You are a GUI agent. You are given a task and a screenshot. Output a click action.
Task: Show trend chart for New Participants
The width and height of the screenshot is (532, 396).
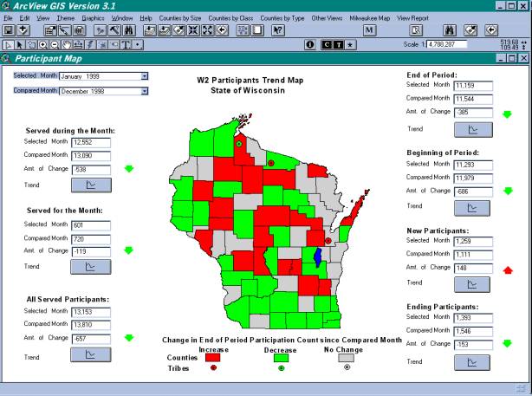tap(473, 282)
